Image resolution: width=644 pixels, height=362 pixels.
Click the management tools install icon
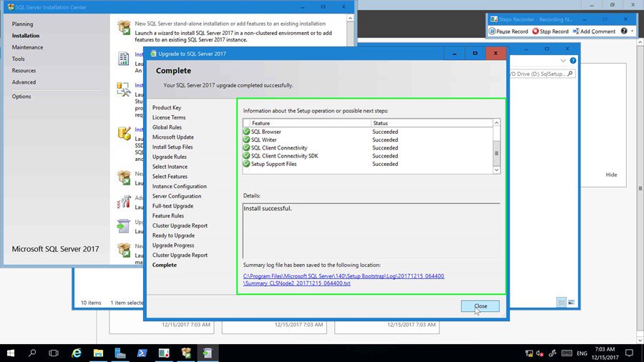click(x=123, y=89)
